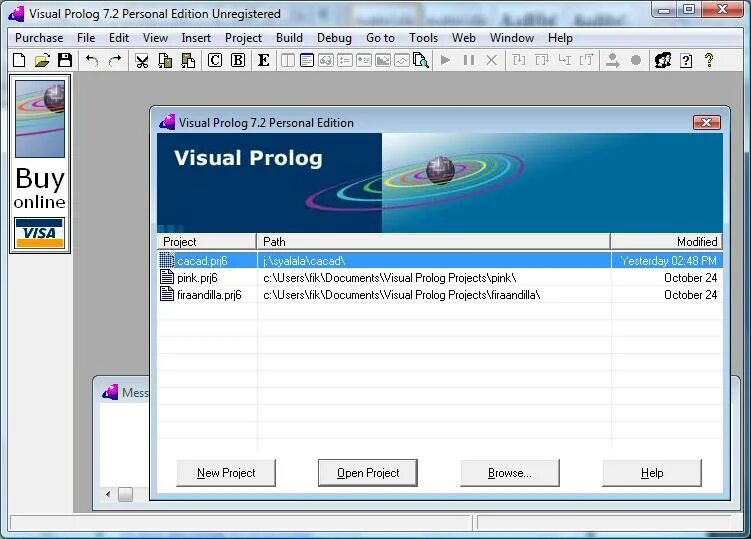Screen dimensions: 751x539
Task: Click Messages window scrollbar left arrow
Action: pos(108,494)
